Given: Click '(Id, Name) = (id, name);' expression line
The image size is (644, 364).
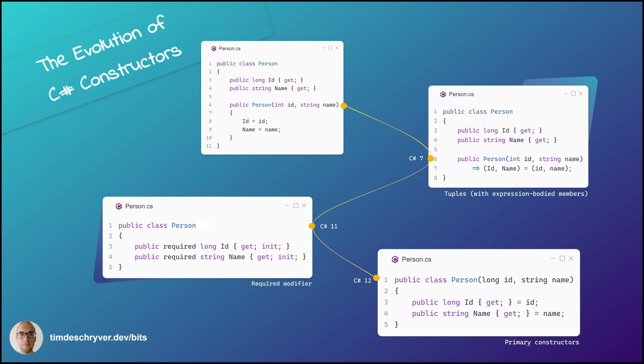Looking at the screenshot, I should [528, 169].
